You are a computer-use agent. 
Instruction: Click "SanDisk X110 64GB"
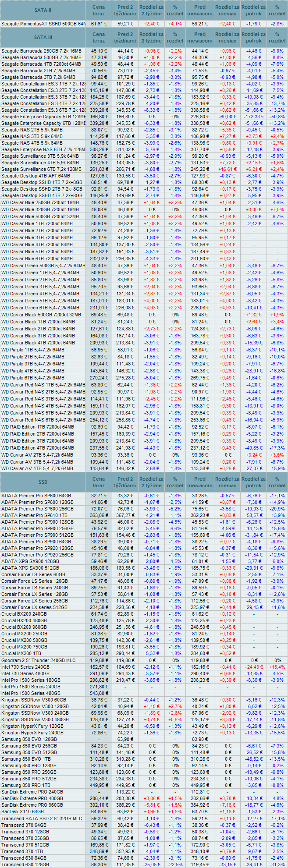click(x=22, y=811)
